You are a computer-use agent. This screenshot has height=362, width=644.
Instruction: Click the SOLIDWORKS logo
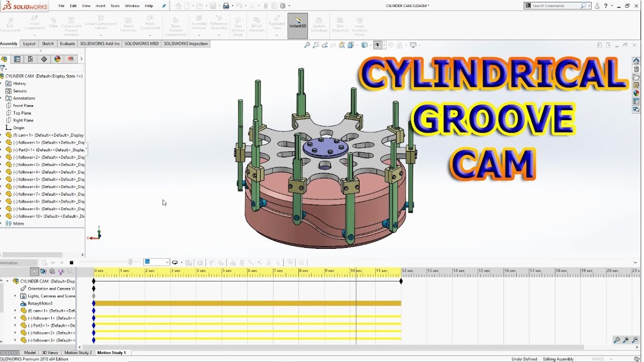coord(25,6)
